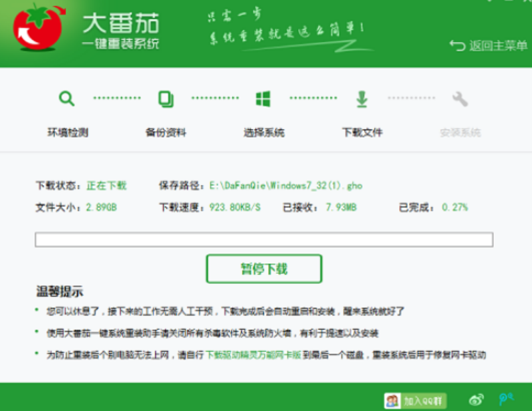Click the 大番茄 title text
The height and width of the screenshot is (411, 532).
pos(121,23)
